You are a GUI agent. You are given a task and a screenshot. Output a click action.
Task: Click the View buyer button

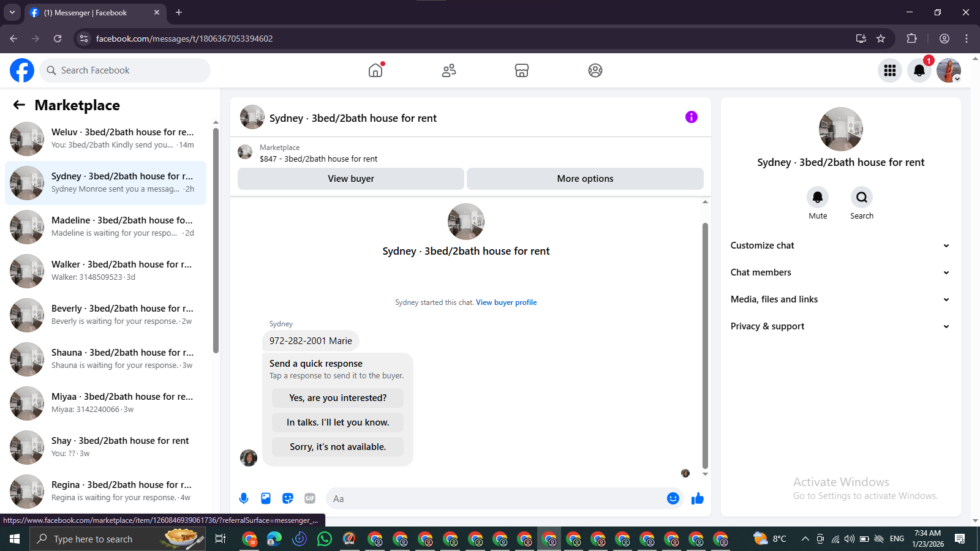[x=351, y=179]
